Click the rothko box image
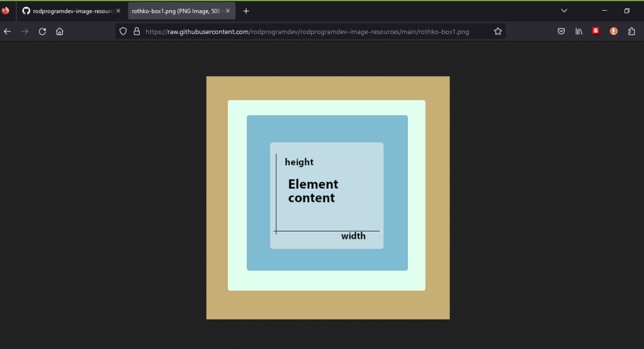 [x=328, y=197]
